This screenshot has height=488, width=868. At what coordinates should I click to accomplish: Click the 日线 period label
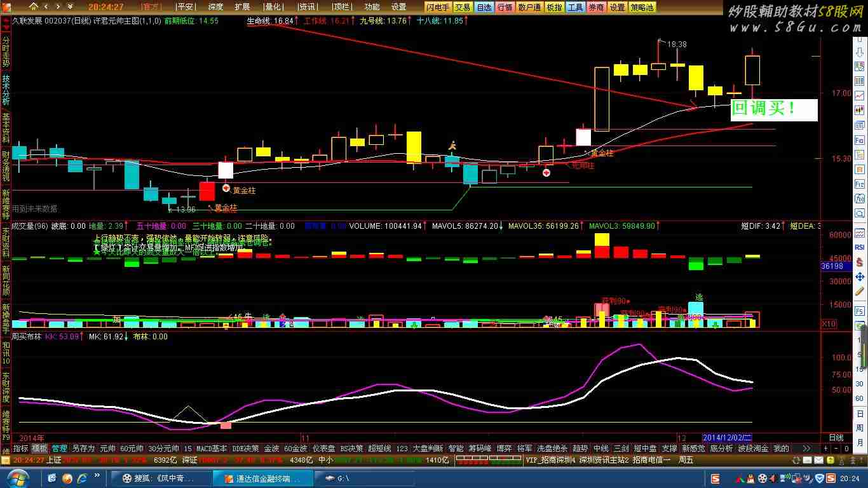(836, 438)
